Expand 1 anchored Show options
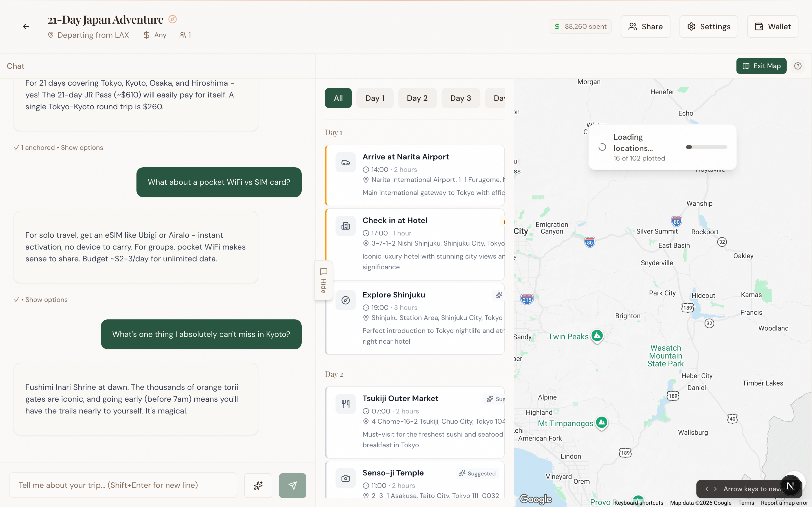The image size is (812, 507). tap(81, 148)
